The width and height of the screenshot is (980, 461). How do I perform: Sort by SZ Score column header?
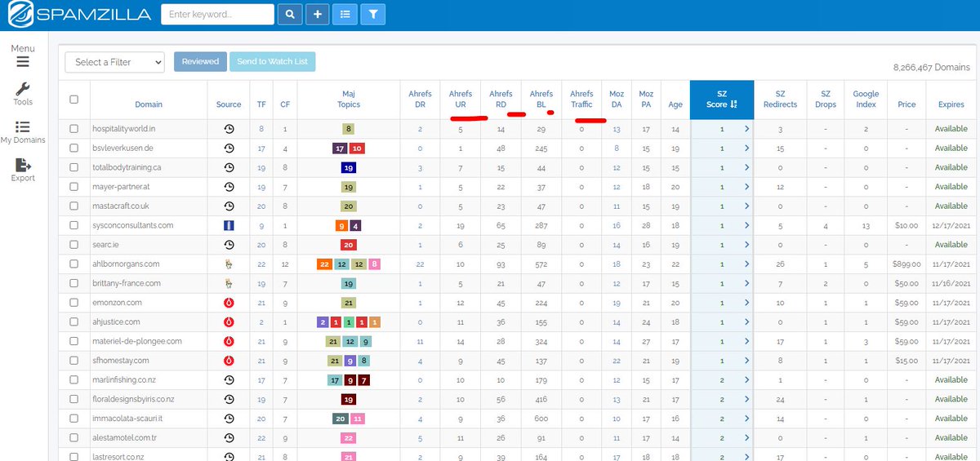click(x=722, y=100)
